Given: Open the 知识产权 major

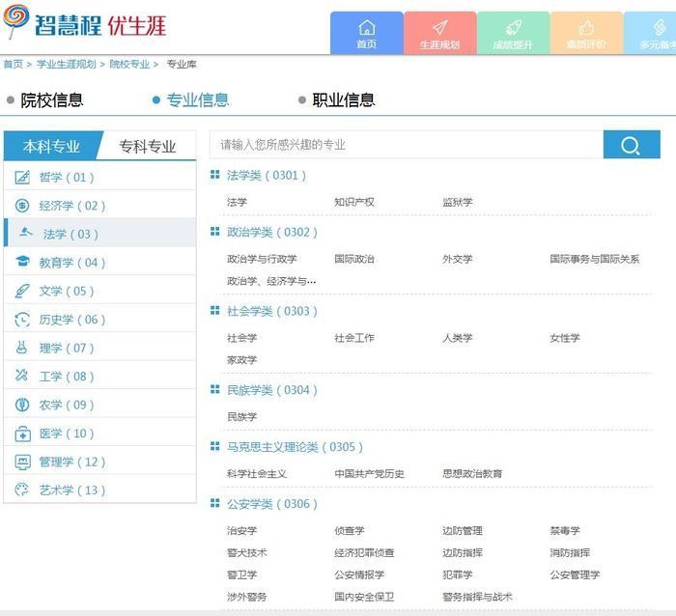Looking at the screenshot, I should (x=354, y=202).
